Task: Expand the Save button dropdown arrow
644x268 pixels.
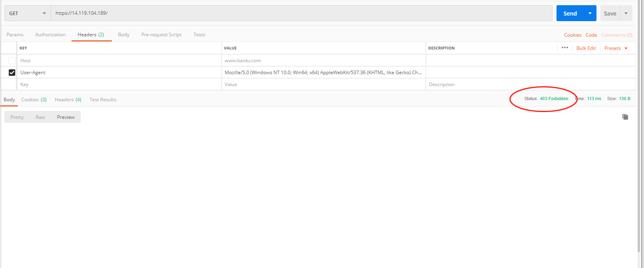Action: (x=626, y=13)
